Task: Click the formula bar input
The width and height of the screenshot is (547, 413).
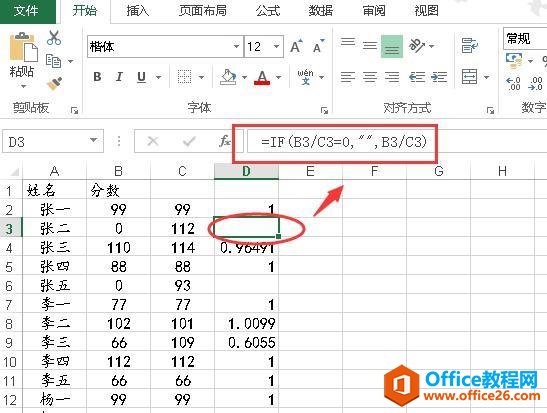Action: [x=397, y=142]
